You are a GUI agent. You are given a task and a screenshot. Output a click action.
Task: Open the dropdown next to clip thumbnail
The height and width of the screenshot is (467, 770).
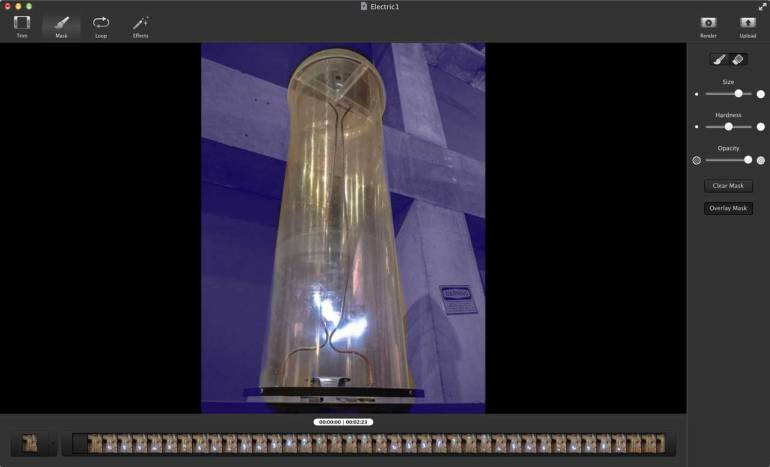(x=53, y=443)
